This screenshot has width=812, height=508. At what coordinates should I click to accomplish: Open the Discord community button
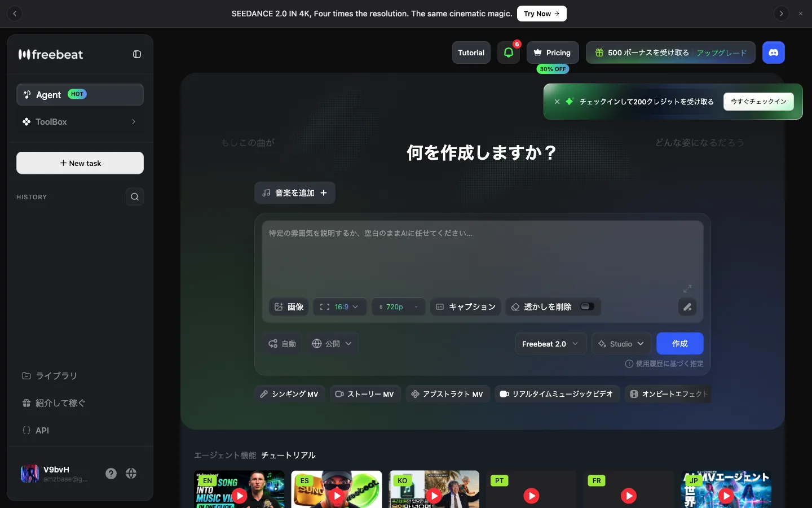pyautogui.click(x=774, y=52)
